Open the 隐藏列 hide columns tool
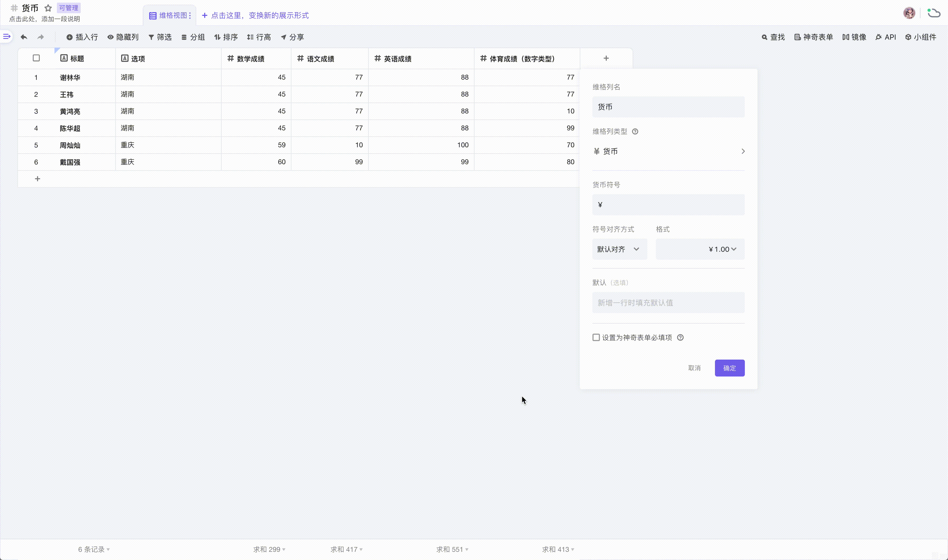948x560 pixels. pos(123,37)
